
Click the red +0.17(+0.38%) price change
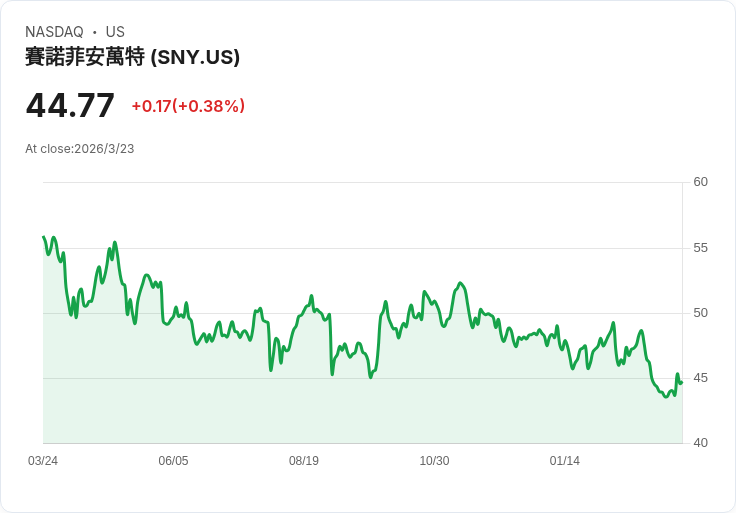pyautogui.click(x=188, y=106)
